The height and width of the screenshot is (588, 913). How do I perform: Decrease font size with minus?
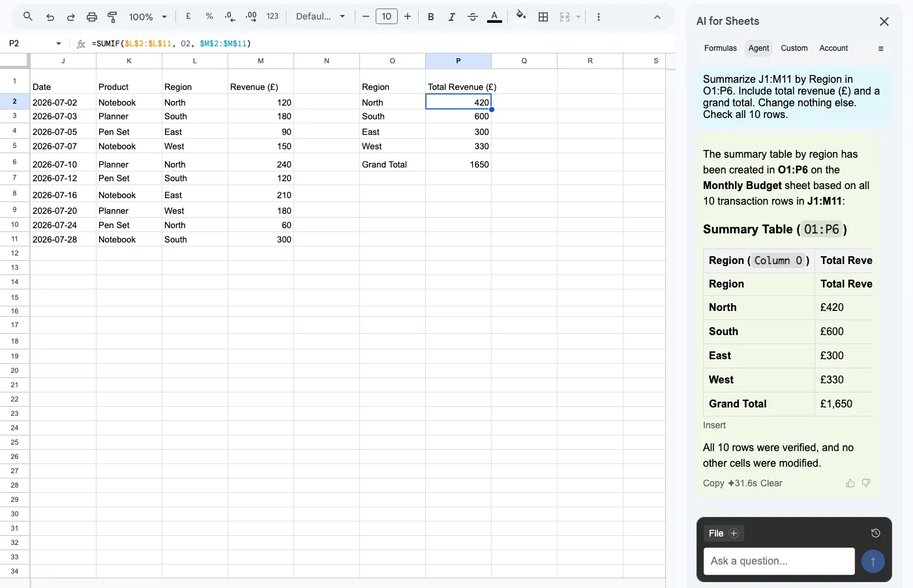[366, 16]
